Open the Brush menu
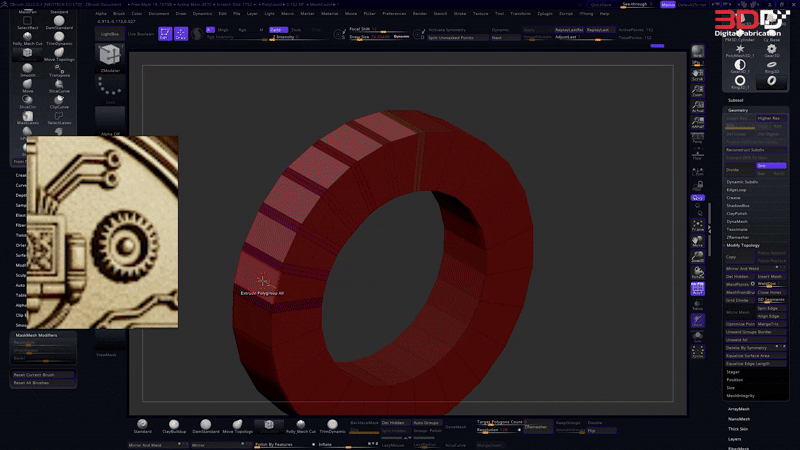This screenshot has width=800, height=450. coord(119,14)
